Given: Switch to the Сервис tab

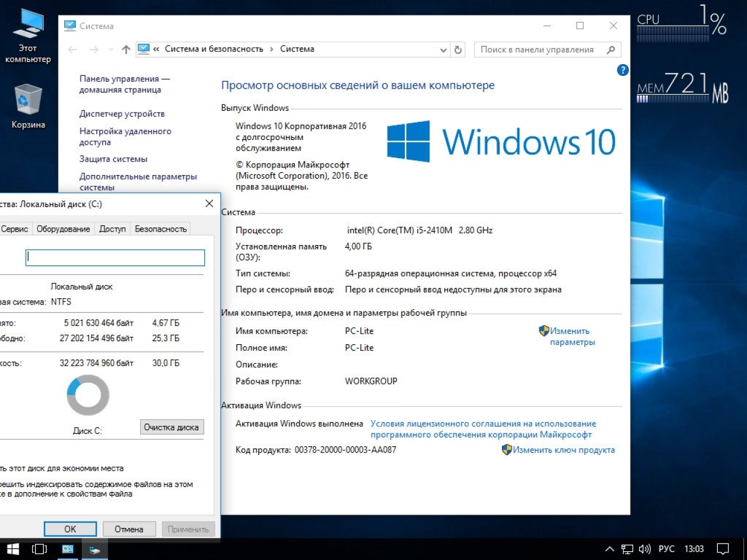Looking at the screenshot, I should 15,229.
